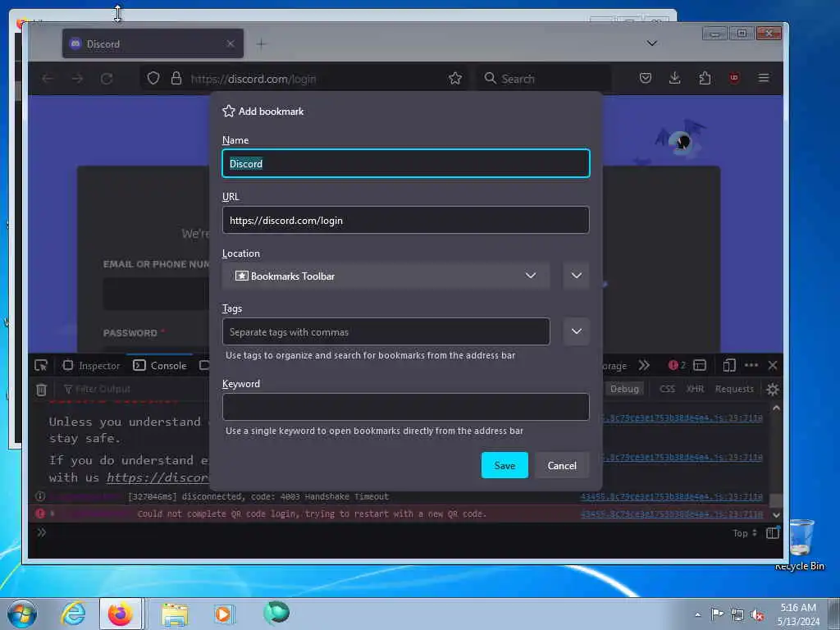Click the red error count badge
The height and width of the screenshot is (630, 840).
pyautogui.click(x=677, y=365)
